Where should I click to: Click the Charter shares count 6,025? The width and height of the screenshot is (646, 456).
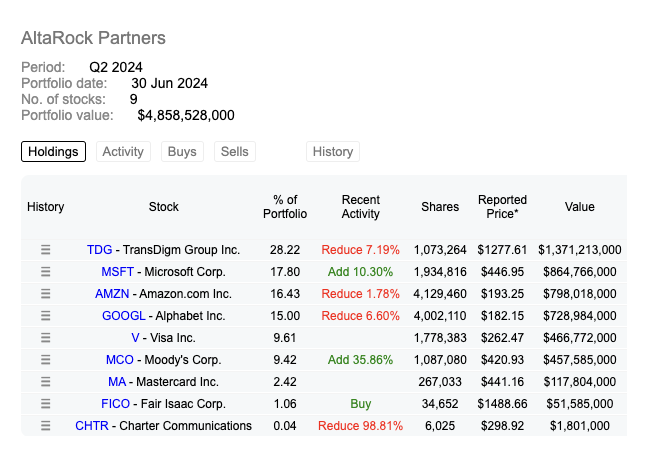pyautogui.click(x=440, y=426)
